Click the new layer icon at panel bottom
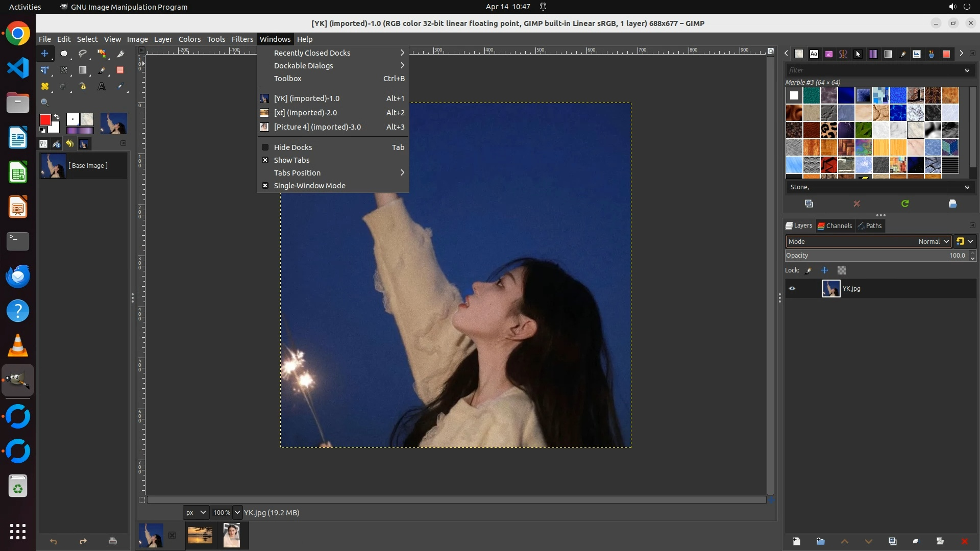The height and width of the screenshot is (551, 980). pos(796,541)
